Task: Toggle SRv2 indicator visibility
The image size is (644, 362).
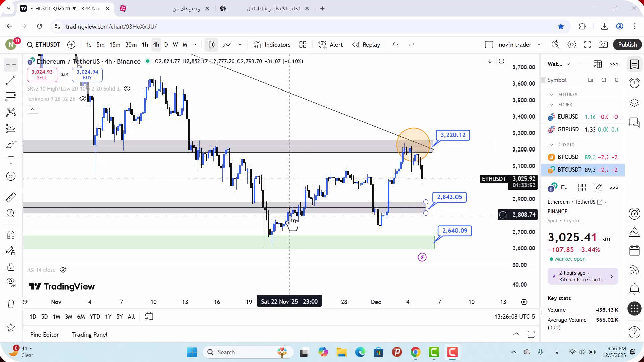Action: [127, 89]
